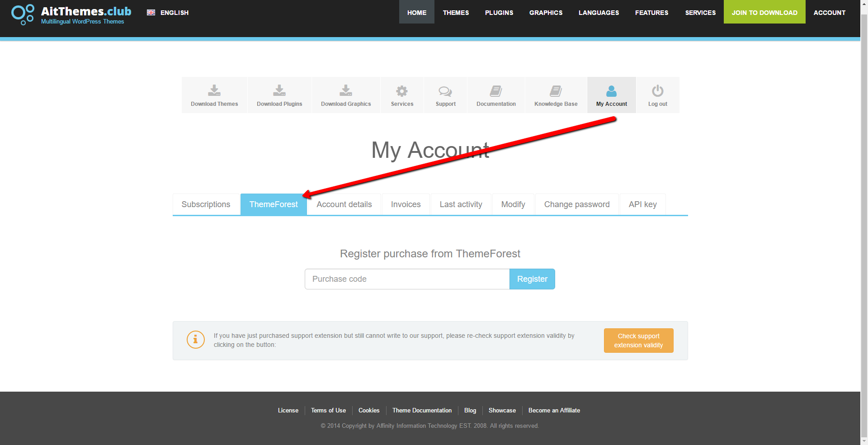Click Check support extension validity button

[x=638, y=341]
